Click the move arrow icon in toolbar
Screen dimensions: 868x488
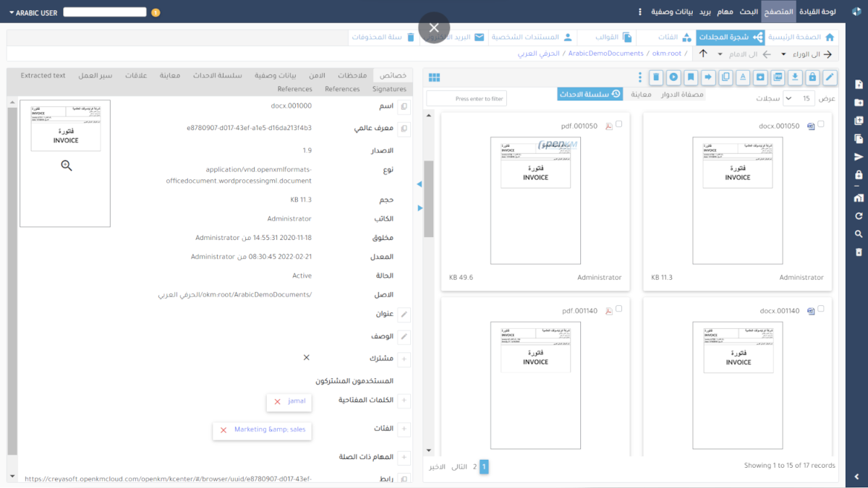pyautogui.click(x=708, y=77)
